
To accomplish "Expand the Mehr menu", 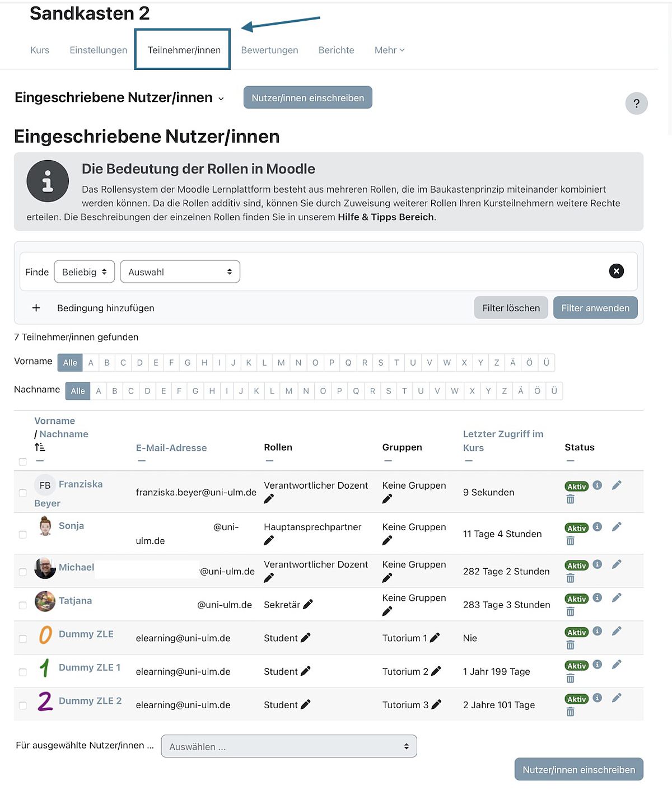I will [x=389, y=50].
